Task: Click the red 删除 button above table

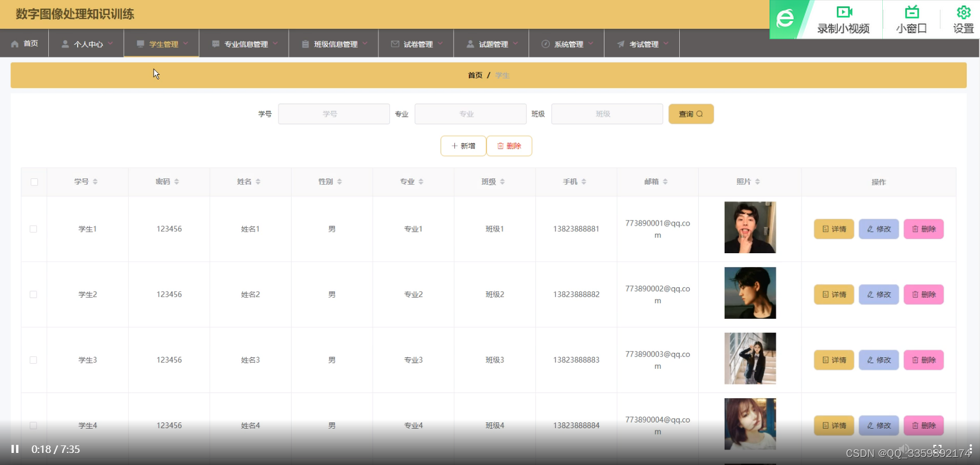Action: coord(510,146)
